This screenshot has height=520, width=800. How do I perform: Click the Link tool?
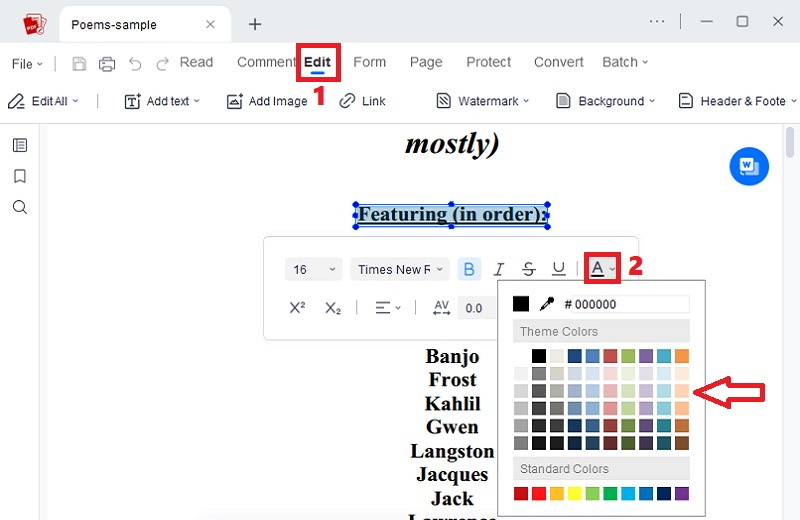[x=362, y=101]
